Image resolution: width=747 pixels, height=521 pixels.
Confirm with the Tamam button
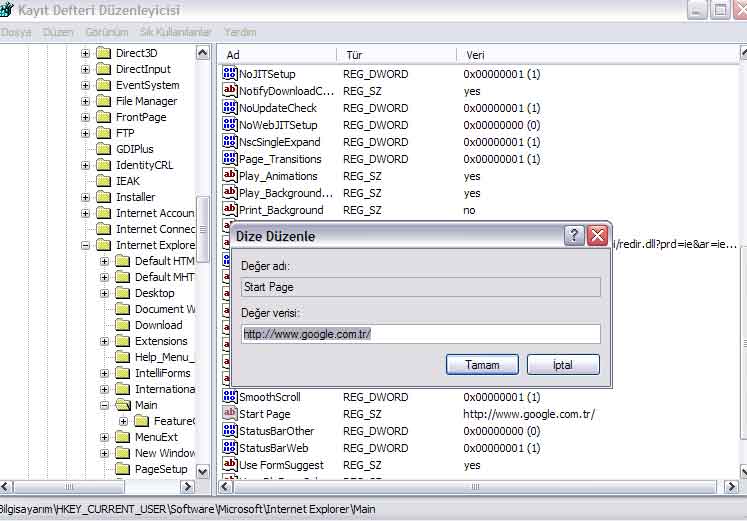click(482, 365)
